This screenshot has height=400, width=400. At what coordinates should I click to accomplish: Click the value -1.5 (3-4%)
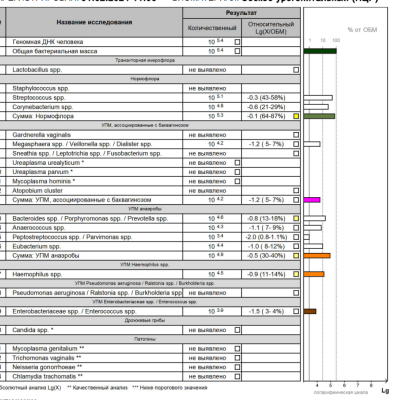coord(266,311)
